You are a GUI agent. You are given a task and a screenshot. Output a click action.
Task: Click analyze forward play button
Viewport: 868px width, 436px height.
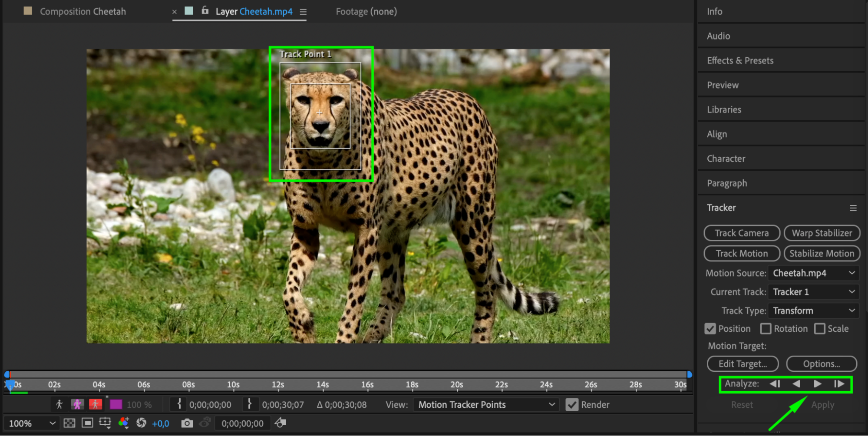[818, 384]
